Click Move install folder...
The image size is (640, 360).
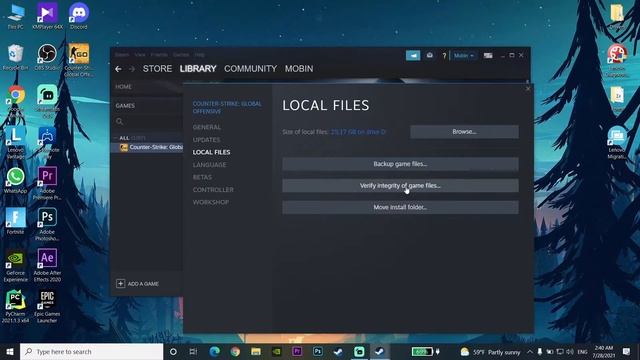point(400,207)
